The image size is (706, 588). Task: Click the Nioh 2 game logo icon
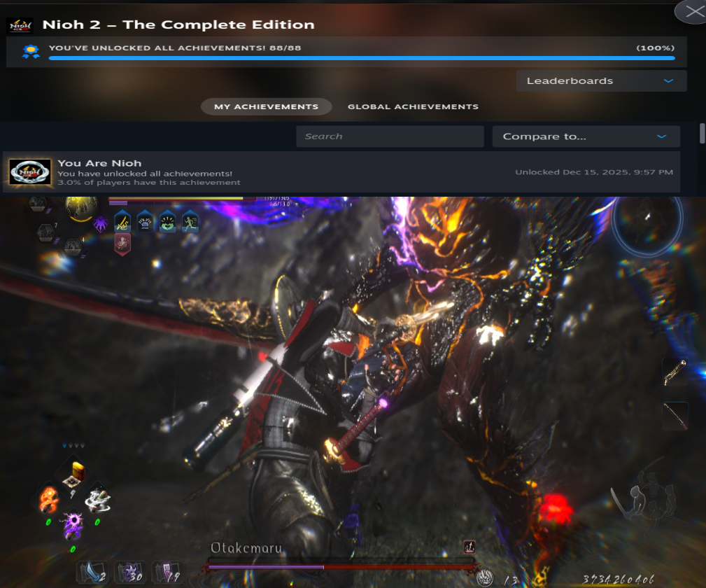21,26
